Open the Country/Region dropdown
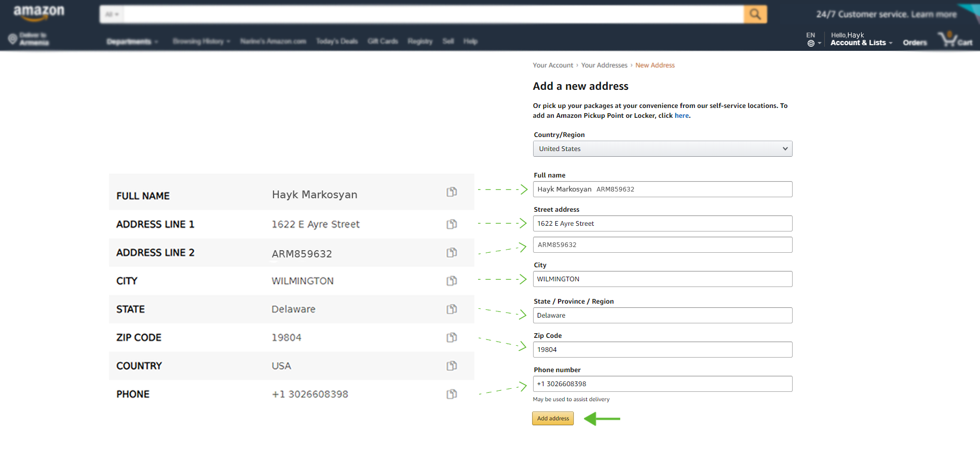This screenshot has width=980, height=464. click(662, 149)
